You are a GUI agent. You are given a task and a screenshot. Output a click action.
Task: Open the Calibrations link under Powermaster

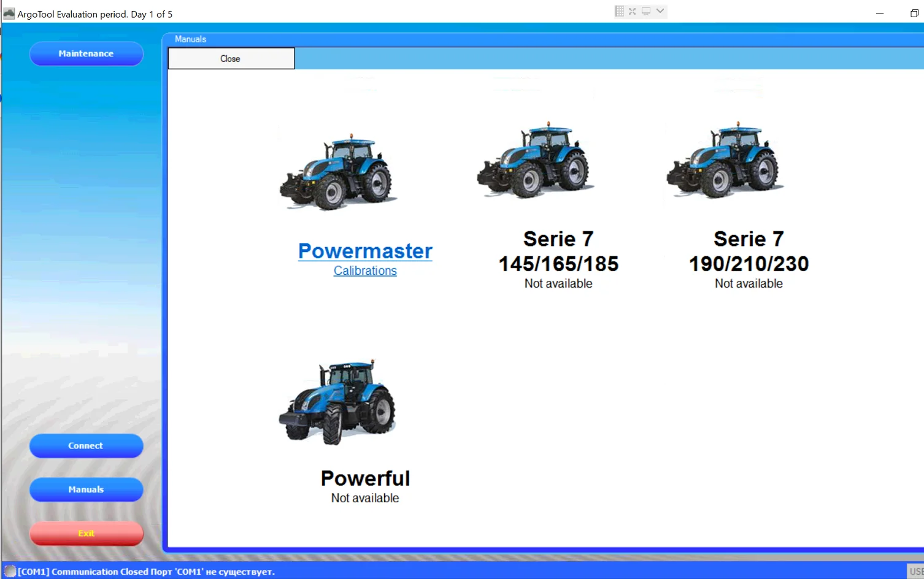pyautogui.click(x=365, y=270)
